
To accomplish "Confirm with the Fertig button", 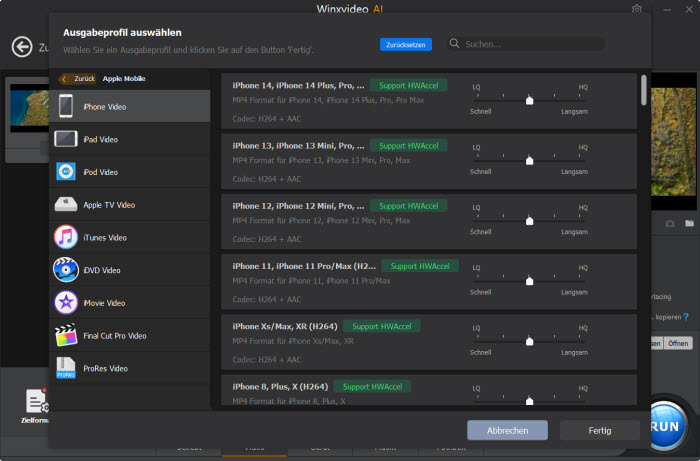I will (x=600, y=430).
